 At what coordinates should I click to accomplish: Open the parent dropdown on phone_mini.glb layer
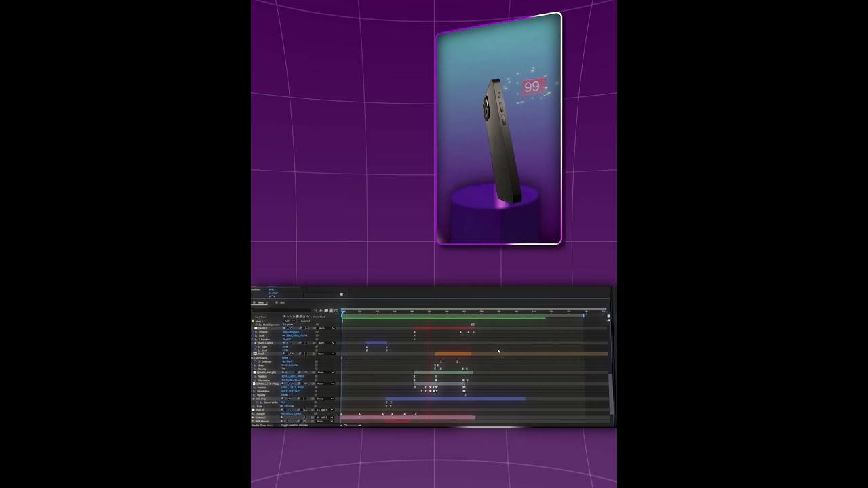[x=326, y=372]
